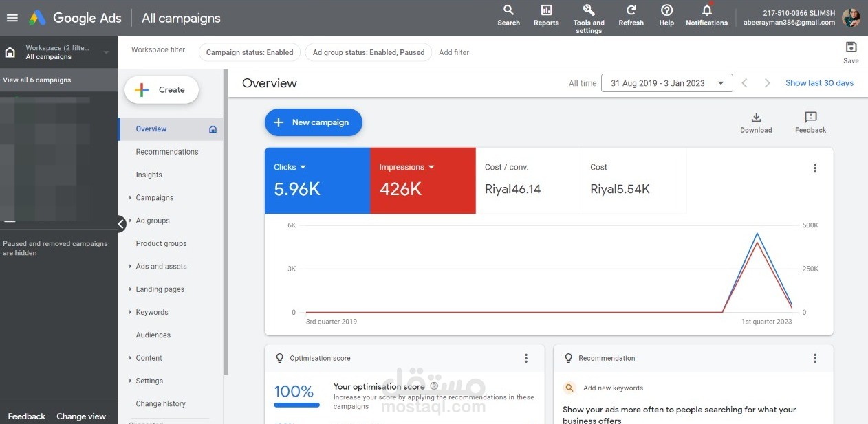Click the Optimisation score info icon
Viewport: 868px width, 424px height.
tap(433, 386)
